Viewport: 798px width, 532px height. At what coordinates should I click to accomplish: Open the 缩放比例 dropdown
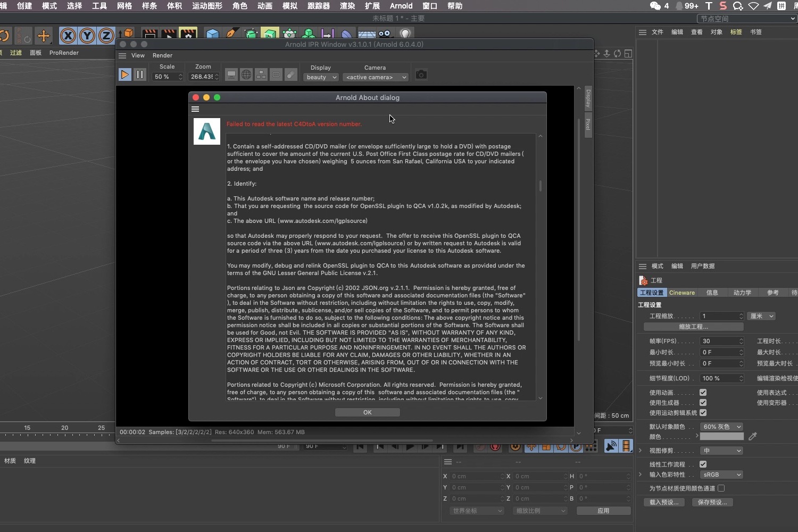click(x=541, y=511)
